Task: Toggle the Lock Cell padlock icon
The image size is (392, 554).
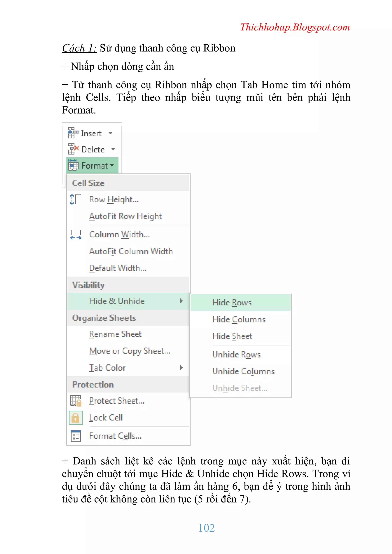Action: tap(76, 418)
